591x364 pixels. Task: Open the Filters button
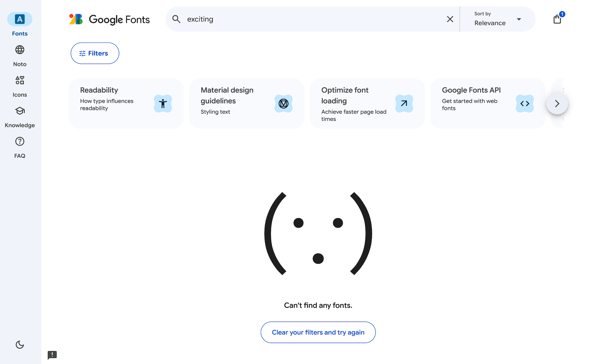click(x=95, y=53)
